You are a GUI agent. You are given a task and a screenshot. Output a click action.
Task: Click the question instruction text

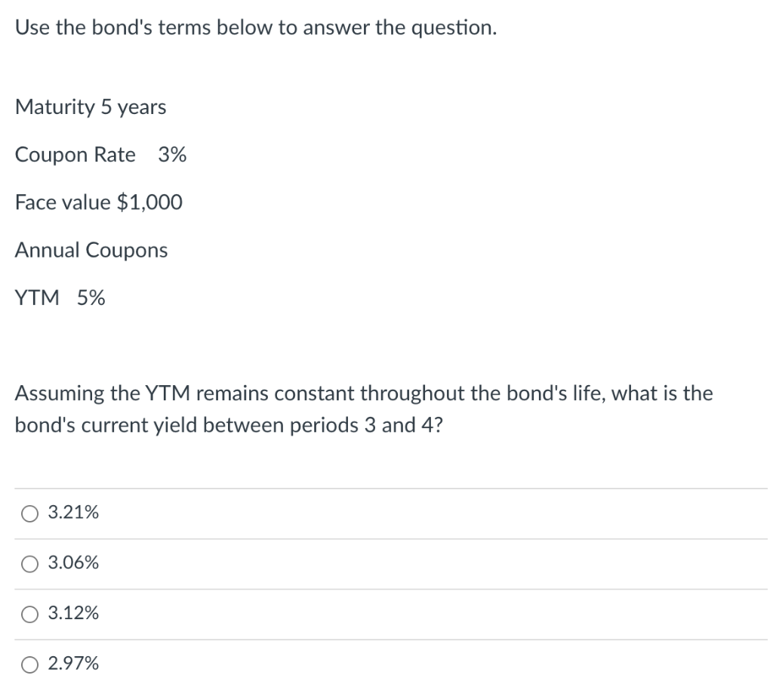click(255, 27)
